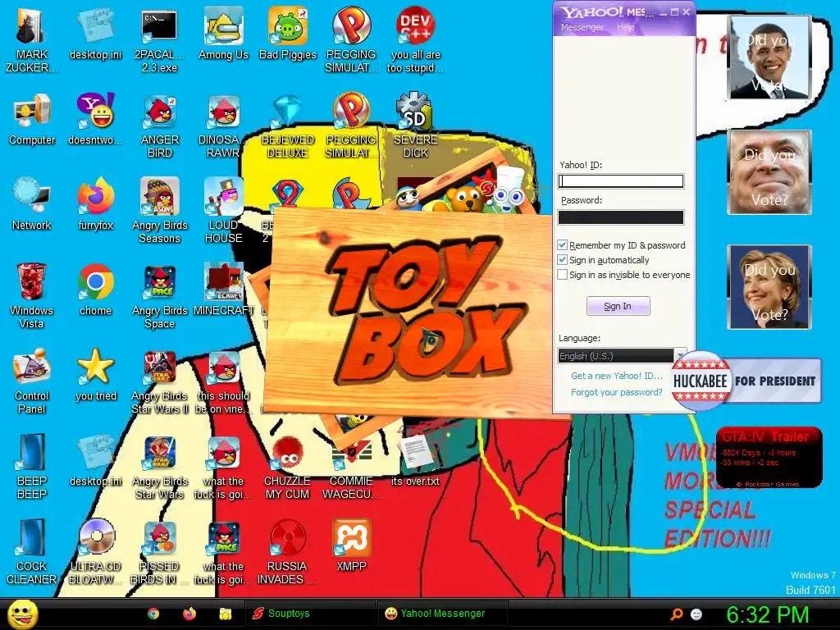Click the Huckabee For President banner
Image resolution: width=840 pixels, height=630 pixels.
[746, 381]
